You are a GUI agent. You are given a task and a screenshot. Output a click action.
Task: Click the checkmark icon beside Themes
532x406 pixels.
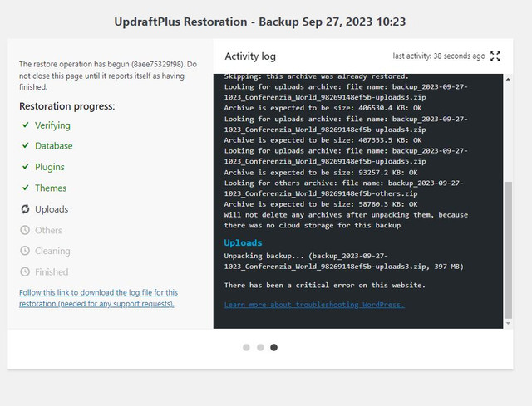(26, 188)
